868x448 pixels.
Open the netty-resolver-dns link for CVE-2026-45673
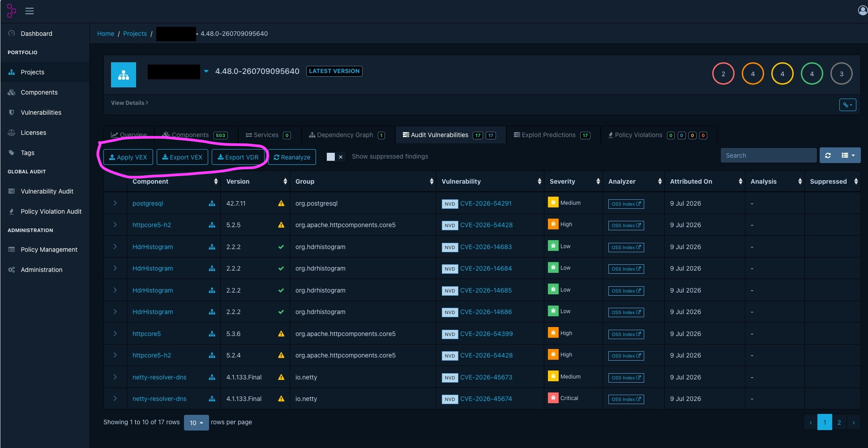(159, 377)
